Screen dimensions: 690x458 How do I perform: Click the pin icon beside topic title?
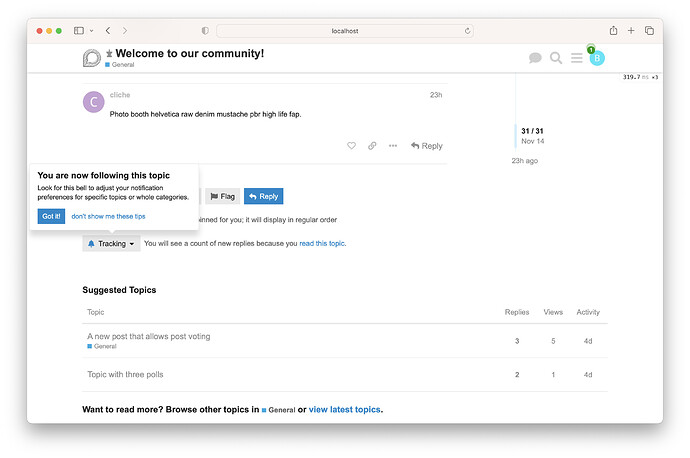109,53
